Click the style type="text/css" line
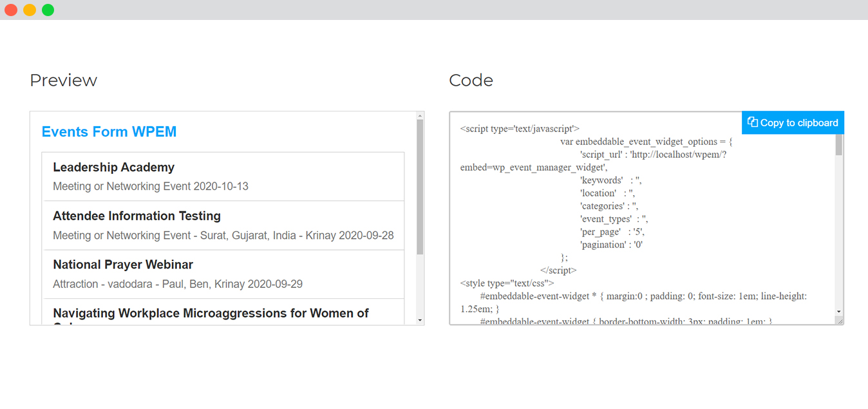The image size is (868, 409). coord(507,283)
